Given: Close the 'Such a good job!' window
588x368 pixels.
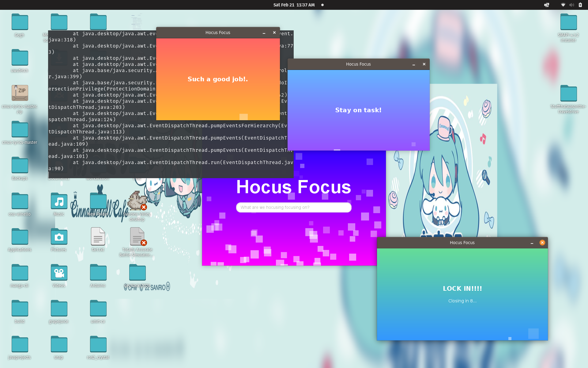Looking at the screenshot, I should click(274, 33).
